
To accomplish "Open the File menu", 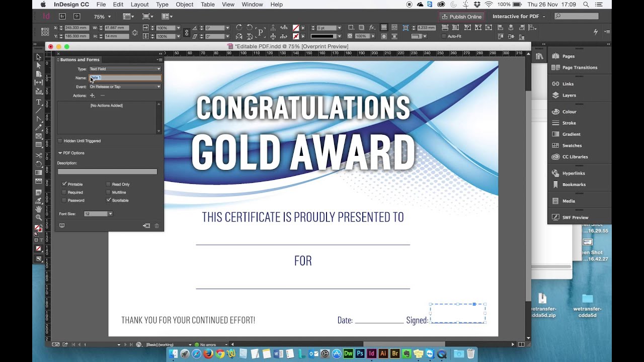I will pyautogui.click(x=101, y=5).
